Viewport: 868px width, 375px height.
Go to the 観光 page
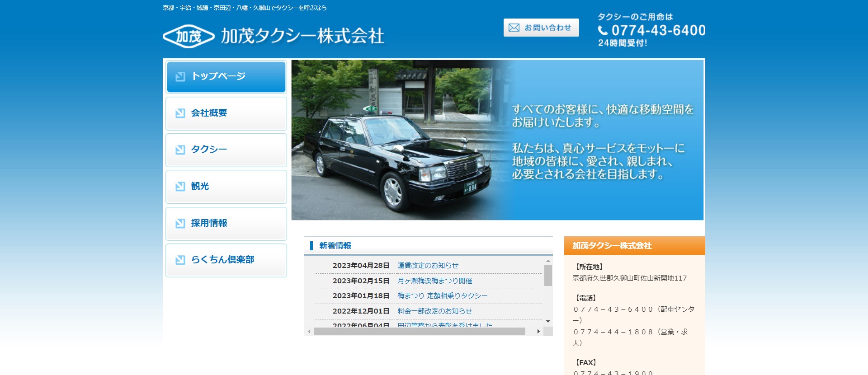[226, 187]
